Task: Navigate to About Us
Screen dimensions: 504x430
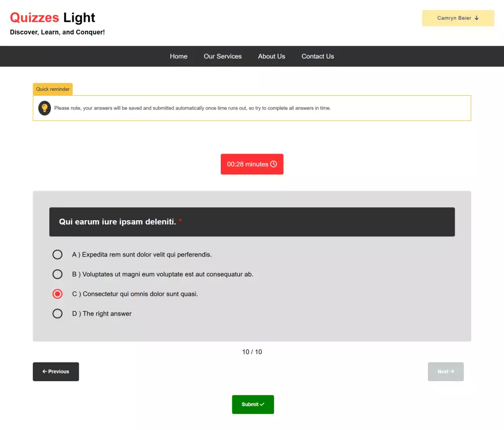Action: coord(272,56)
